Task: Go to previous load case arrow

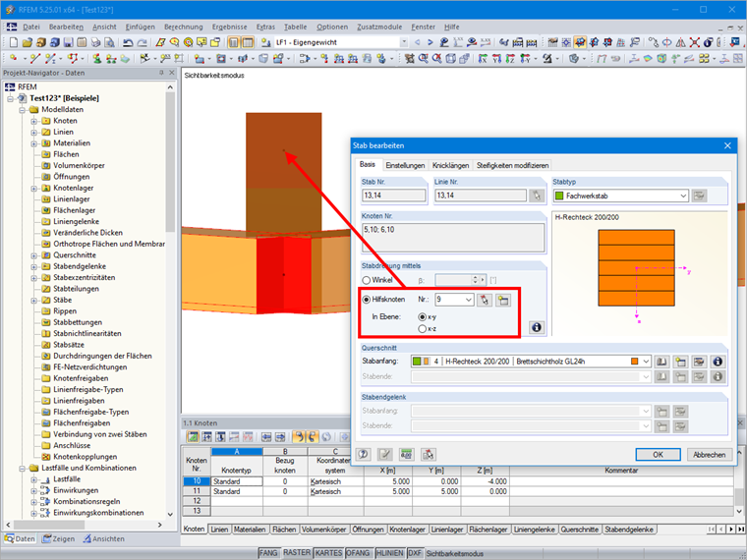Action: (418, 42)
